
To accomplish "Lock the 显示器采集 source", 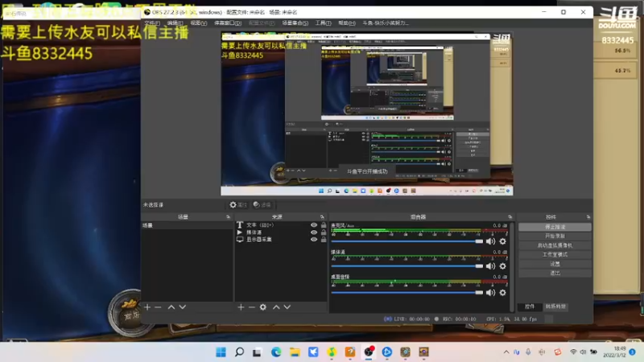I will (324, 239).
